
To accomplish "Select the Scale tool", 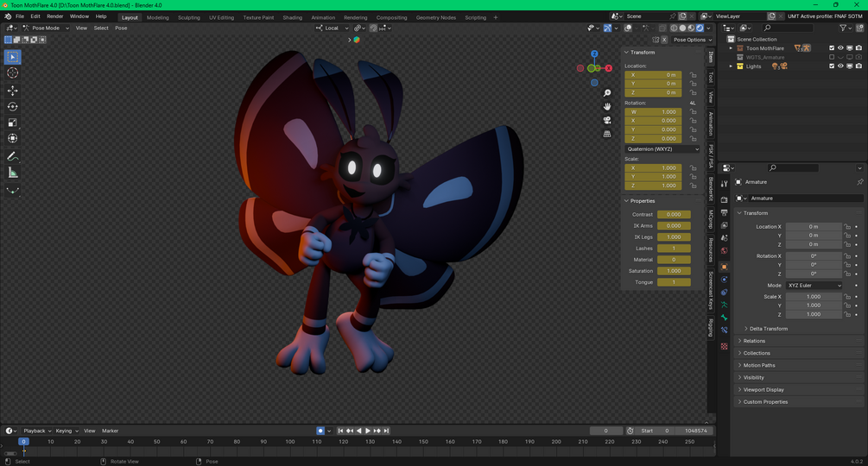I will pos(13,123).
